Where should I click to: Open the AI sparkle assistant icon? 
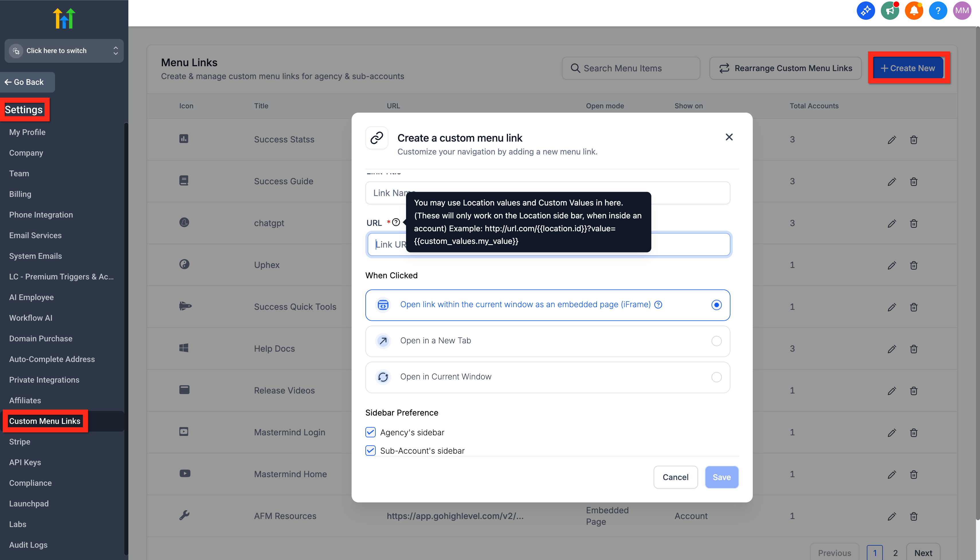[x=865, y=11]
